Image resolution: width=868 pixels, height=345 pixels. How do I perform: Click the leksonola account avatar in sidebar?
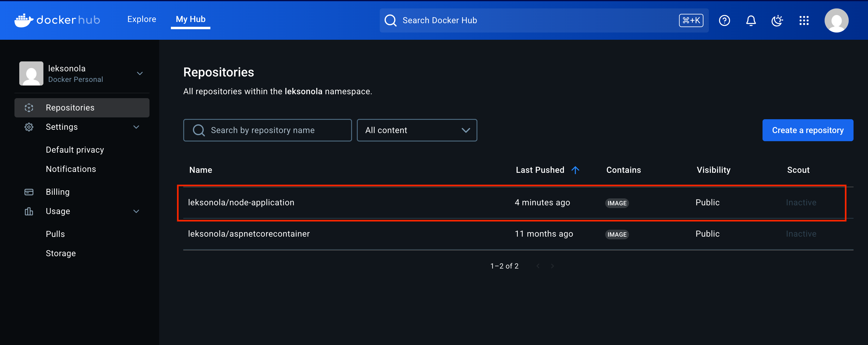click(31, 73)
